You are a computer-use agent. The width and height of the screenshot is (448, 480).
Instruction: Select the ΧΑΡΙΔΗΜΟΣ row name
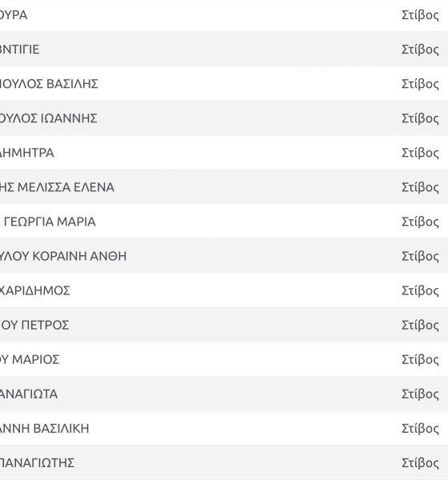point(35,290)
